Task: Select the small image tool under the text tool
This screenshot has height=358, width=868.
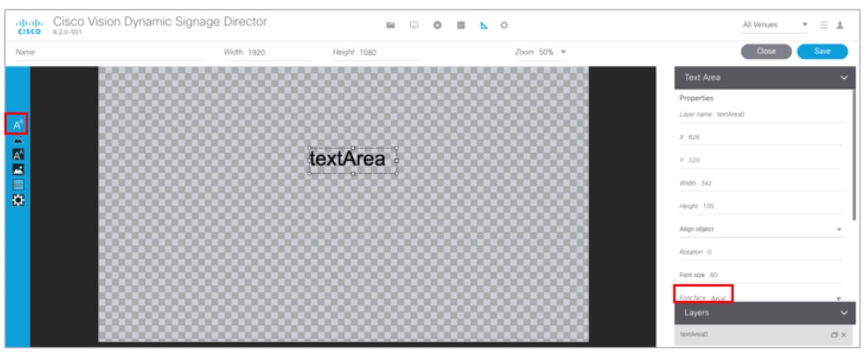Action: tap(18, 140)
